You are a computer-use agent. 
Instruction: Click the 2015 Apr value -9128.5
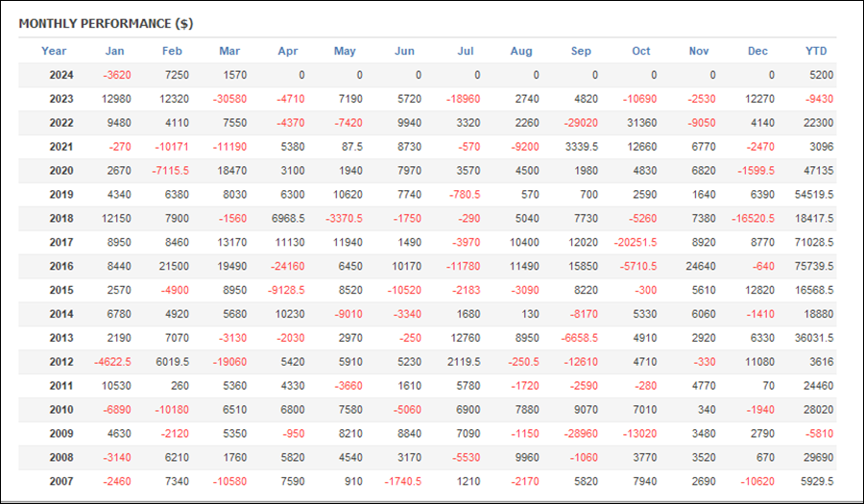pyautogui.click(x=286, y=290)
